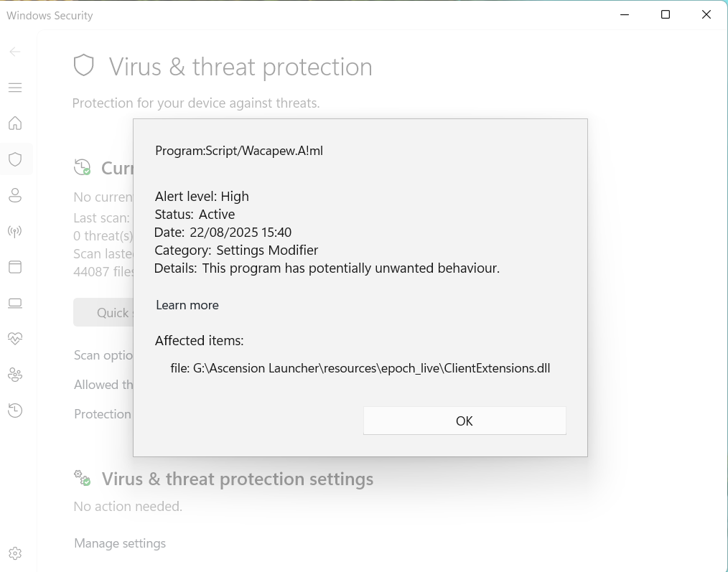Open Family options sidebar icon
Viewport: 728px width, 572px height.
point(15,375)
